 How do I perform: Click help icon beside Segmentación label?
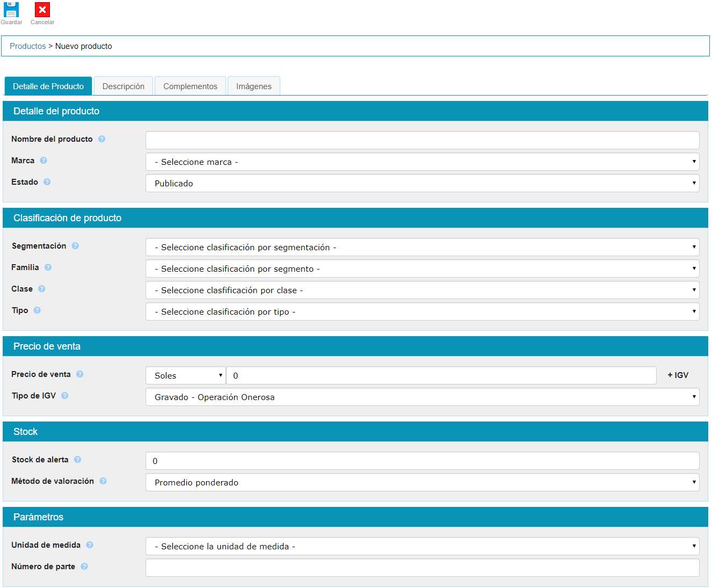pos(75,246)
